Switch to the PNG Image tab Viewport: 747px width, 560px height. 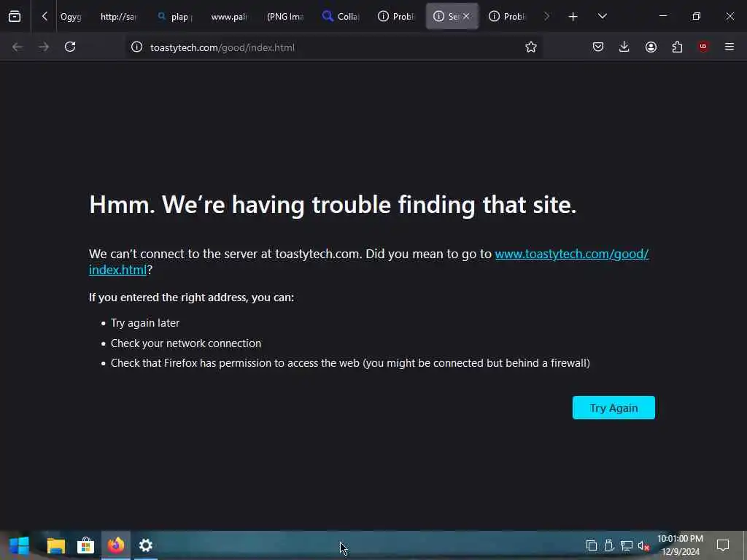[285, 17]
